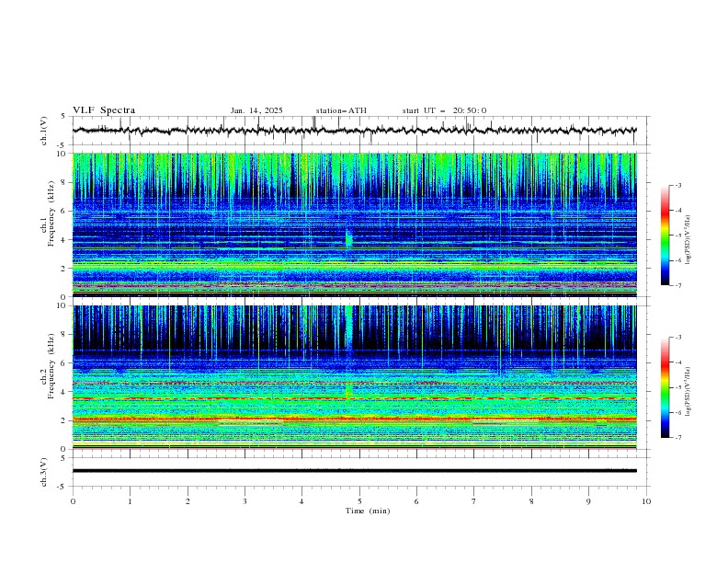
Task: Click the ch.3 flat voltage trace
Action: [354, 471]
